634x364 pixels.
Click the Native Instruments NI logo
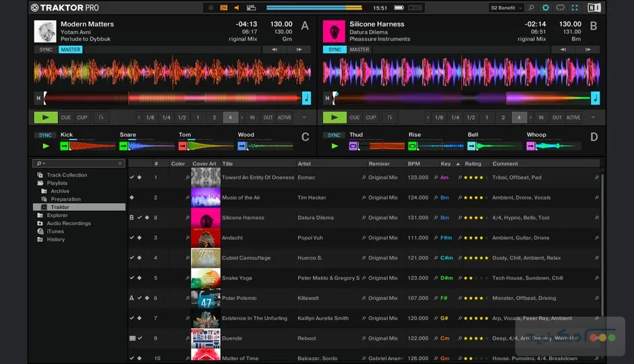(x=594, y=7)
